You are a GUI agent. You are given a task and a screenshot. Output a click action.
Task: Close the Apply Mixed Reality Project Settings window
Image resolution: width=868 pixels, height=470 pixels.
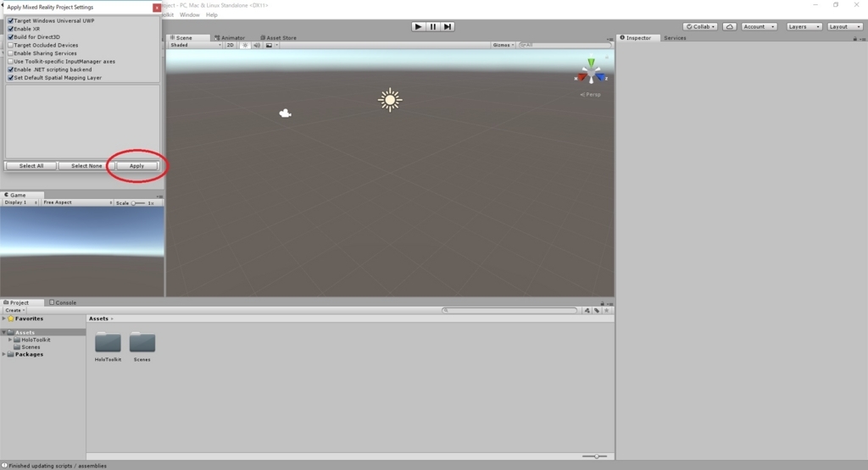tap(157, 8)
